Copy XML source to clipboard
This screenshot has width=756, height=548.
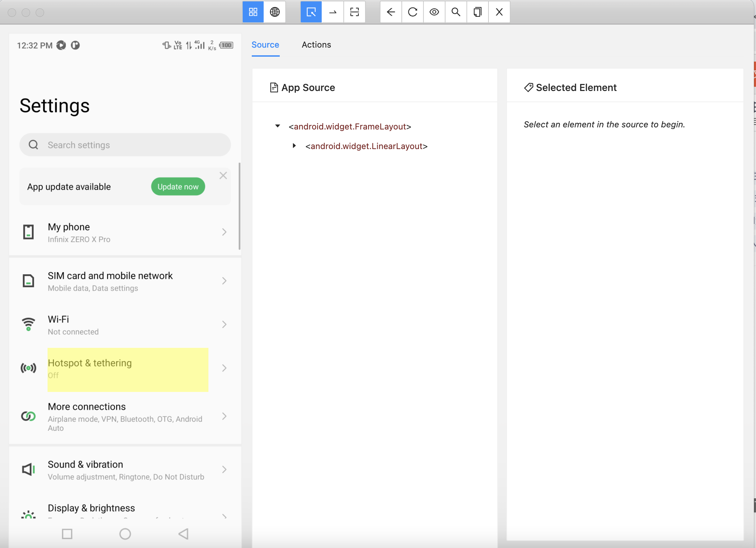pyautogui.click(x=478, y=12)
